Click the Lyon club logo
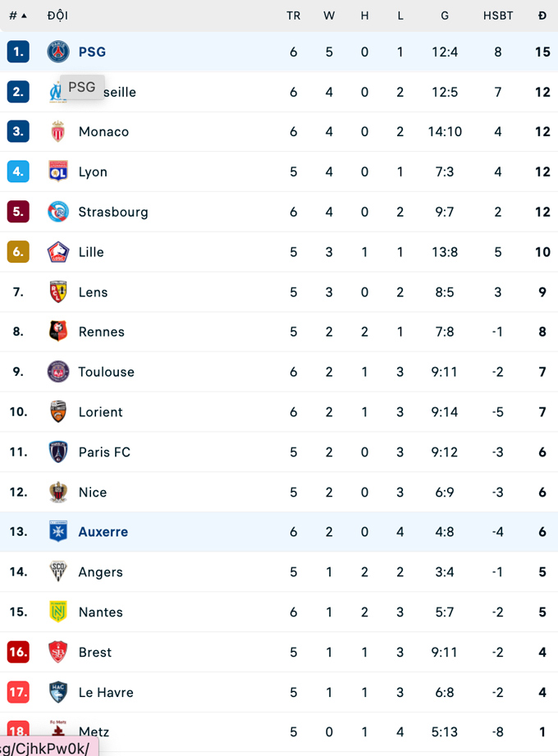The image size is (558, 756). click(x=58, y=172)
